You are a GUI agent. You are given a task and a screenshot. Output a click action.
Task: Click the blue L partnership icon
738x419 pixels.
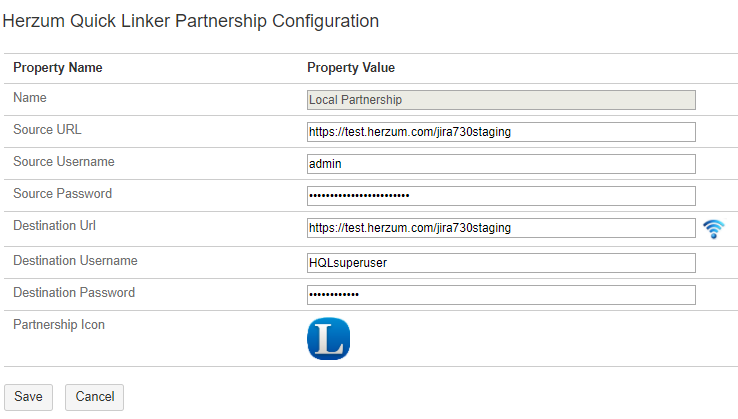point(328,339)
